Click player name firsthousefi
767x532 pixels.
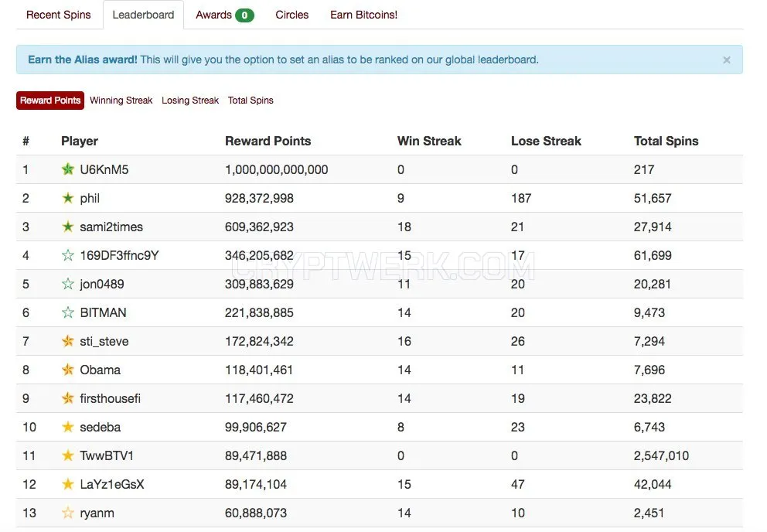(111, 398)
